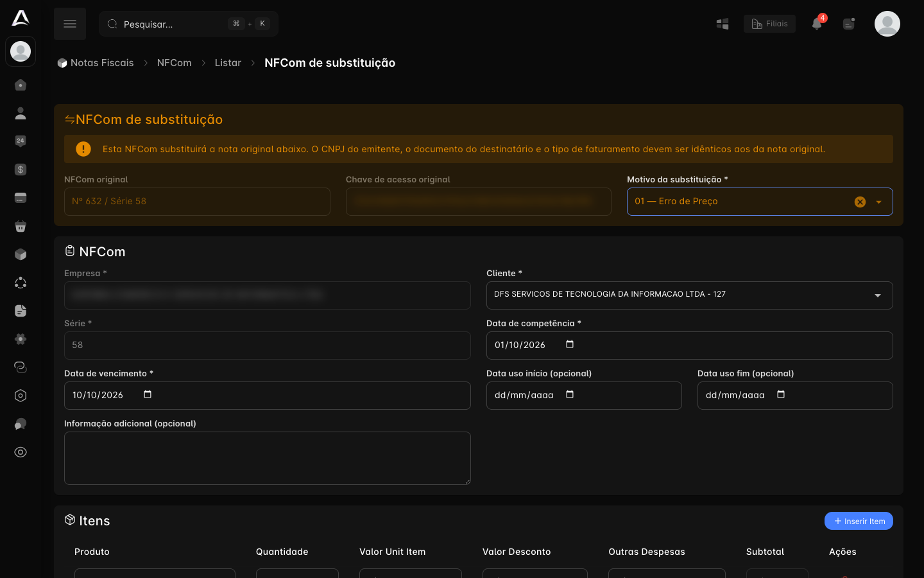Go to Listar breadcrumb
This screenshot has width=924, height=578.
pyautogui.click(x=228, y=63)
